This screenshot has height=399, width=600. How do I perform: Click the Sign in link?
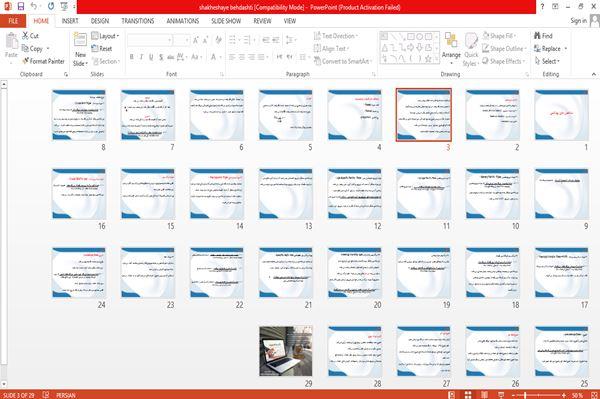click(578, 21)
